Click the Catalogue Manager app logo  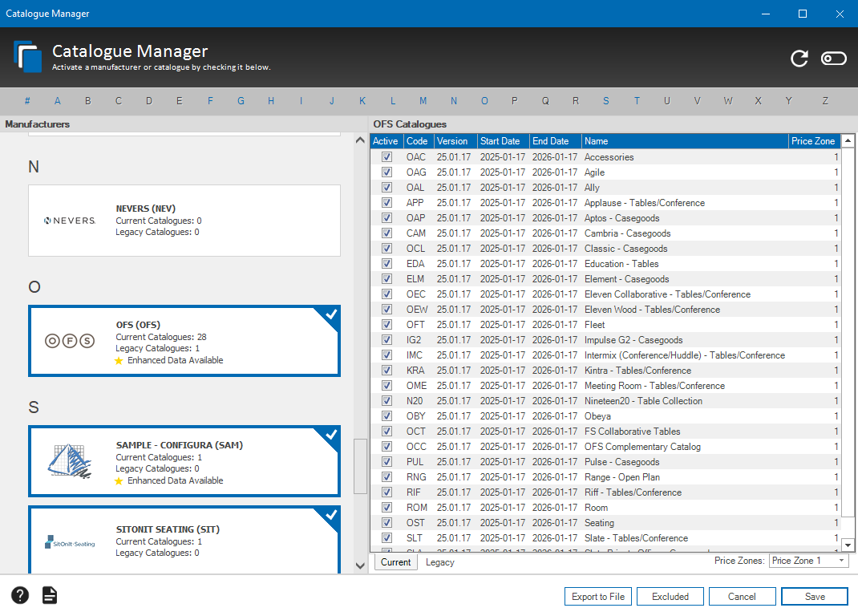pyautogui.click(x=28, y=57)
